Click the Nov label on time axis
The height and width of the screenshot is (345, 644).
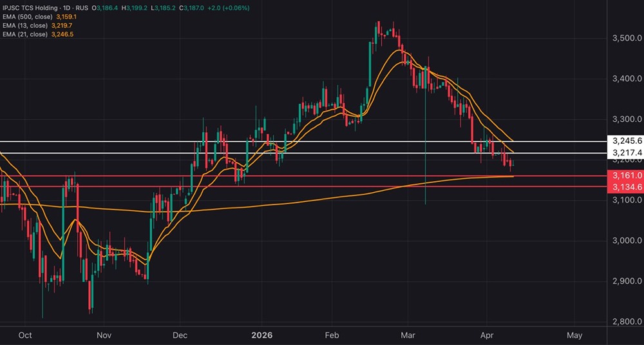(104, 335)
